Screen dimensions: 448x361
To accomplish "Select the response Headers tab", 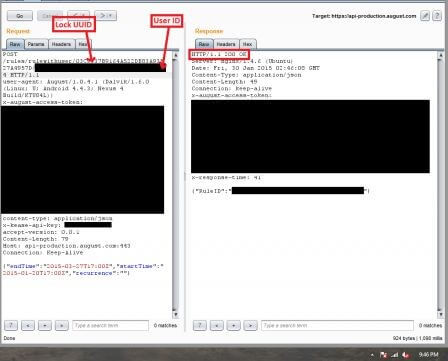I will tap(226, 44).
